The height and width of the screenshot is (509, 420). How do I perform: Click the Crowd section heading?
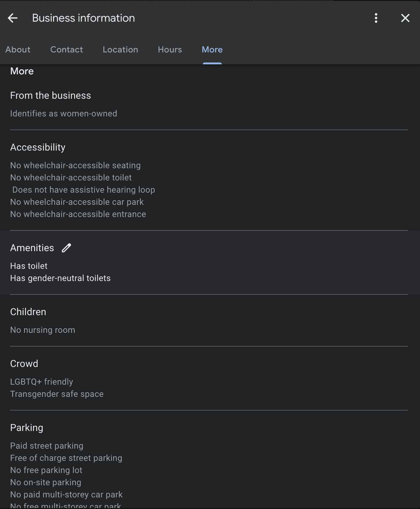(x=24, y=364)
